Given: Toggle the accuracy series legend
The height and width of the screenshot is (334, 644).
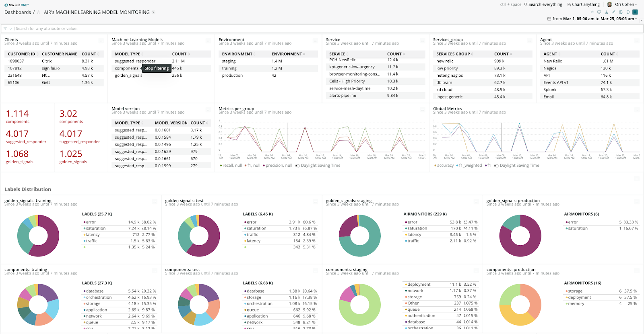Looking at the screenshot, I should tap(444, 166).
